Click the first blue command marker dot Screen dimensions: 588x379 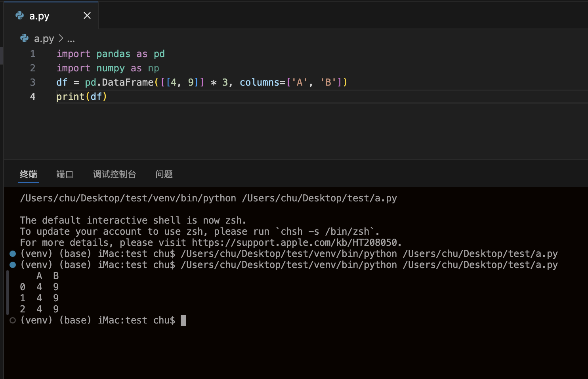point(13,254)
